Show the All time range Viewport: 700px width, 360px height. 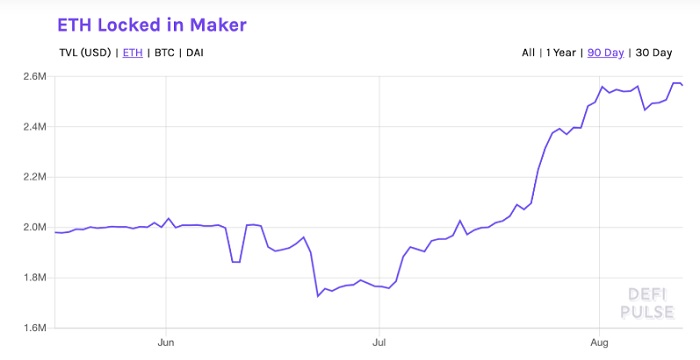click(528, 53)
